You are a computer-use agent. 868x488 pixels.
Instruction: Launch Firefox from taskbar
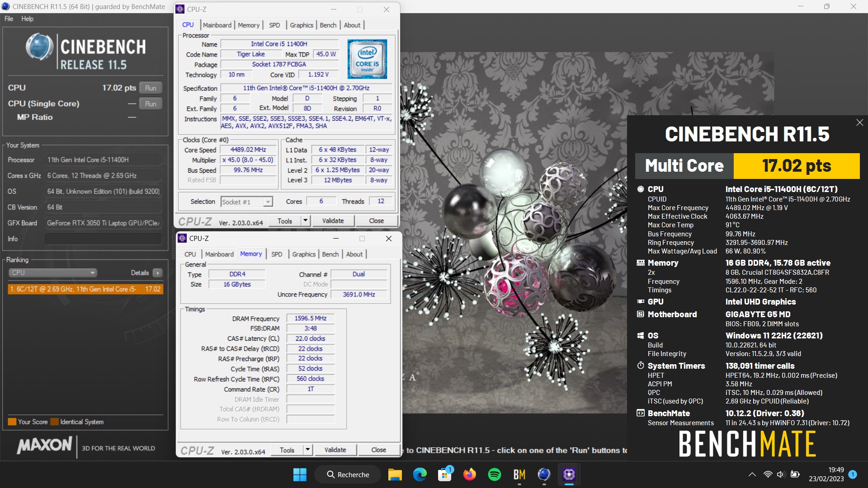click(470, 474)
